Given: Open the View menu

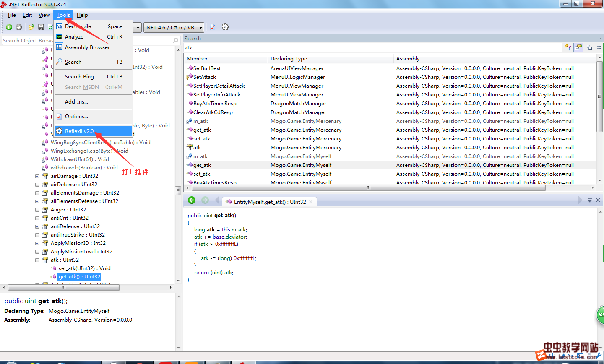Looking at the screenshot, I should coord(44,15).
